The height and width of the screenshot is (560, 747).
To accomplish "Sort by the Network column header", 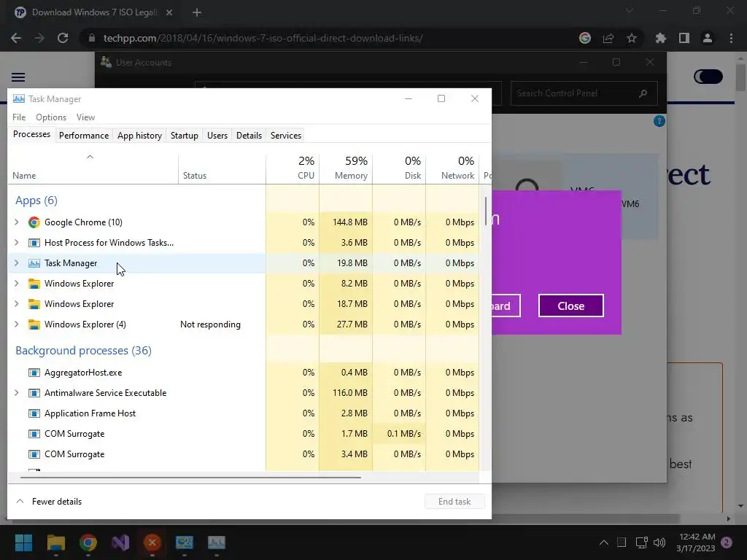I will click(x=452, y=168).
